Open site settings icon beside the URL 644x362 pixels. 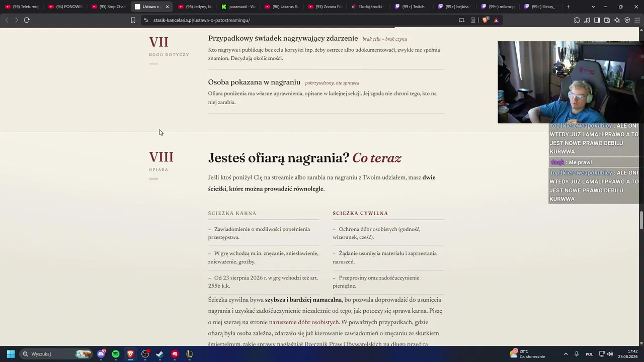pyautogui.click(x=146, y=20)
